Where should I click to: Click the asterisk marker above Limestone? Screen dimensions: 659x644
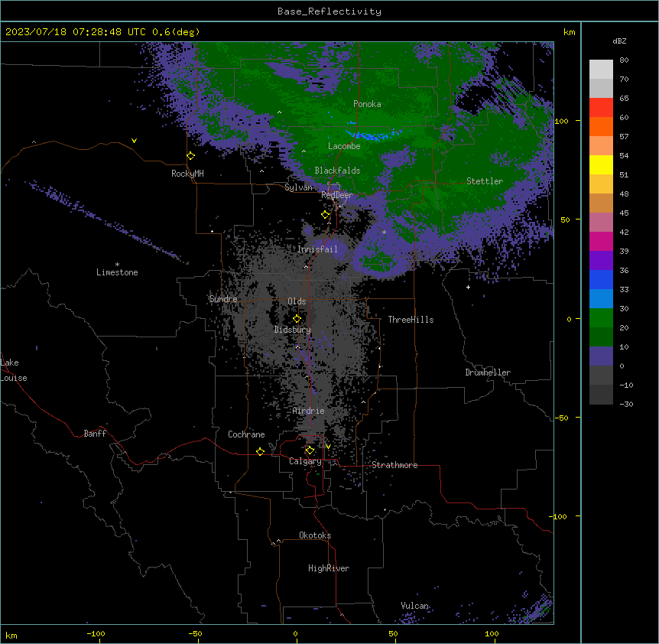(x=117, y=265)
